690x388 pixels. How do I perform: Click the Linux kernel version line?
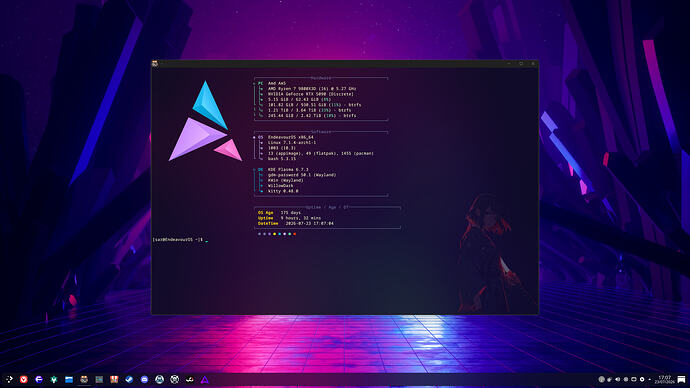click(x=292, y=143)
